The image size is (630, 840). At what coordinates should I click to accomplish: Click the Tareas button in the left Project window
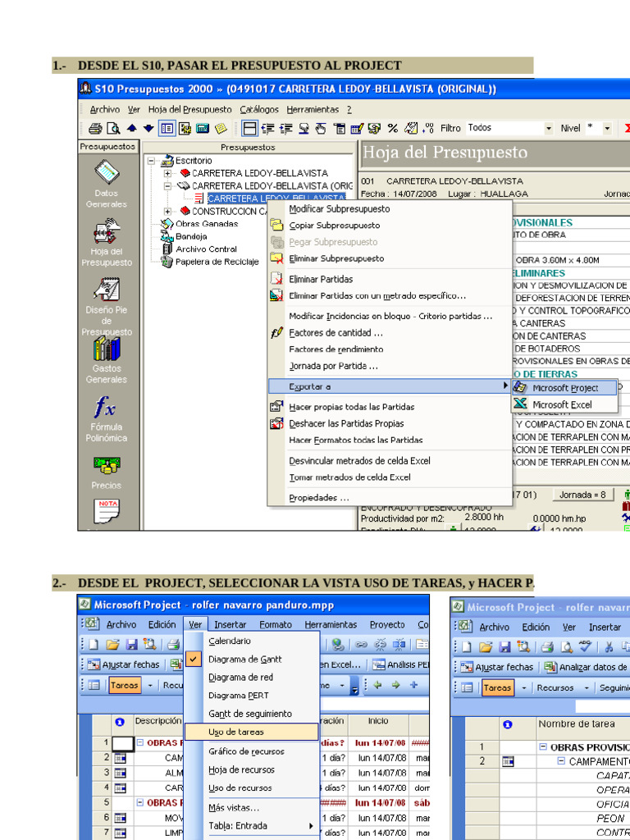125,685
